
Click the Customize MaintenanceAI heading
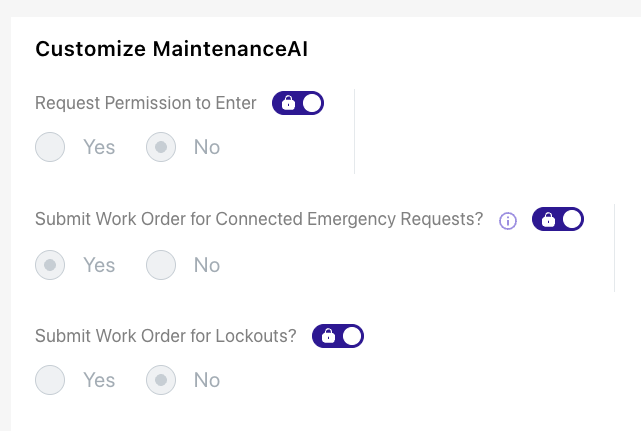click(x=171, y=49)
